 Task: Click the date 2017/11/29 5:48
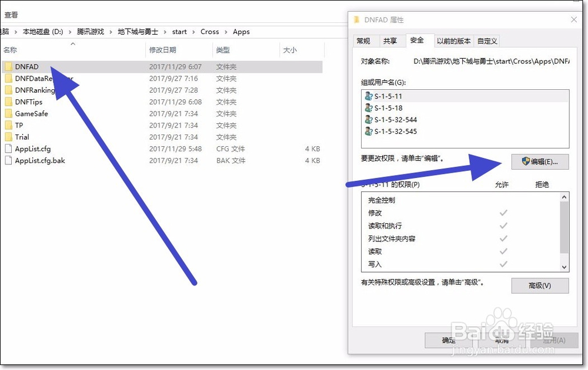click(175, 149)
